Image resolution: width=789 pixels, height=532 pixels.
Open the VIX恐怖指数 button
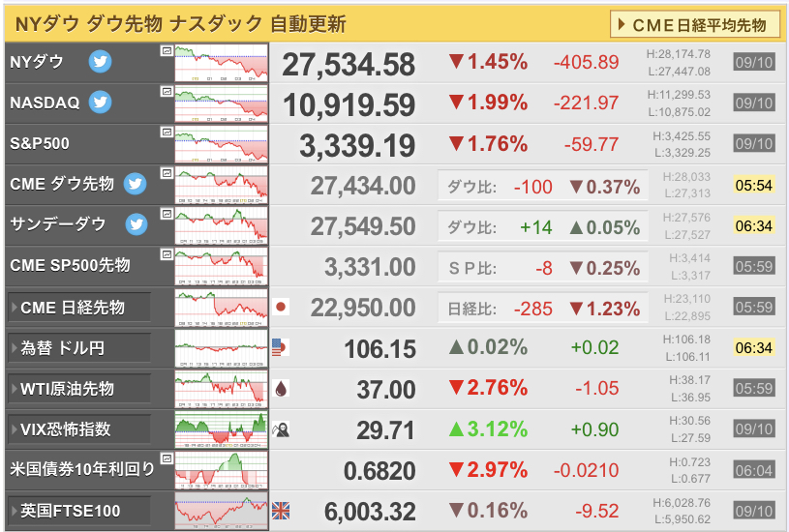click(x=79, y=429)
